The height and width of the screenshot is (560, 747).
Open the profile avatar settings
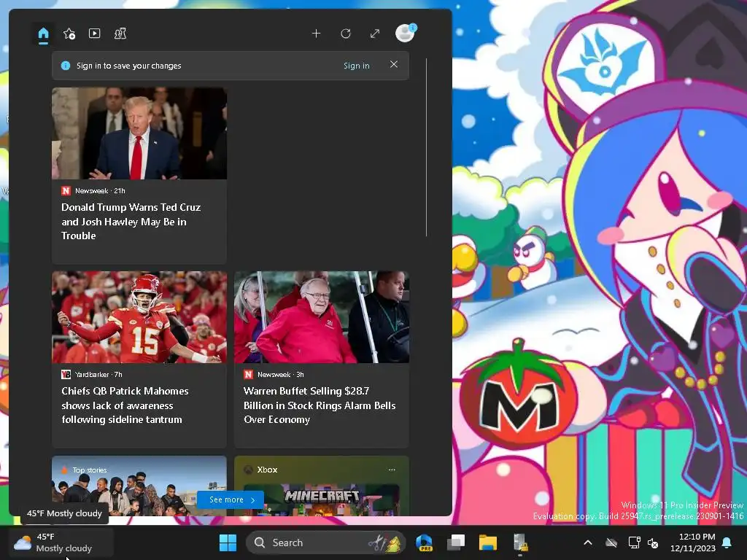pos(406,34)
